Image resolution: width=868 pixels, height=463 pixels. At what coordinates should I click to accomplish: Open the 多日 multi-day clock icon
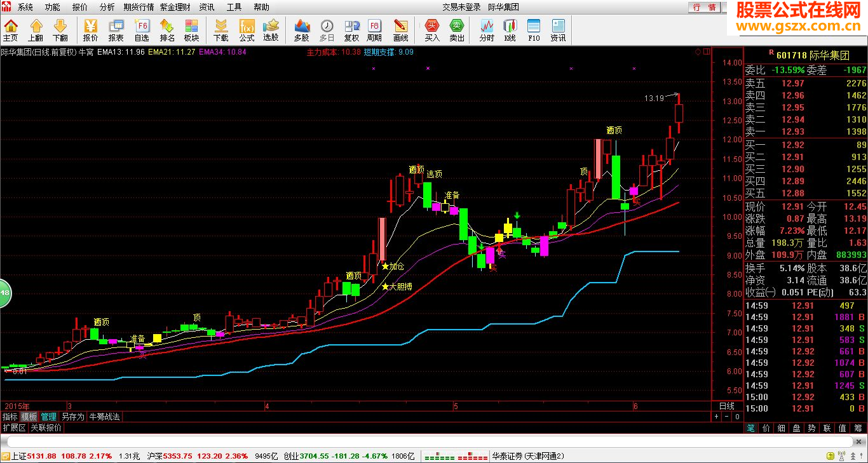[327, 30]
